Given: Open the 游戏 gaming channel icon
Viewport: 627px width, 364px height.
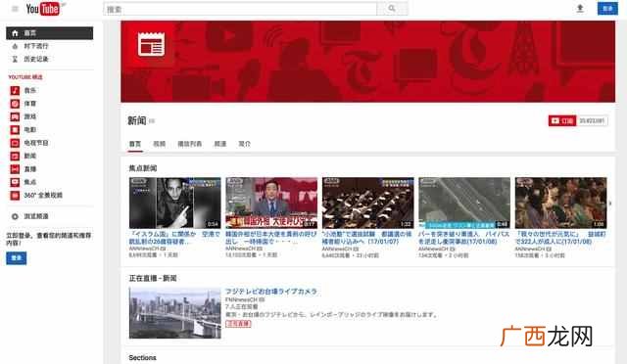Looking at the screenshot, I should [15, 117].
